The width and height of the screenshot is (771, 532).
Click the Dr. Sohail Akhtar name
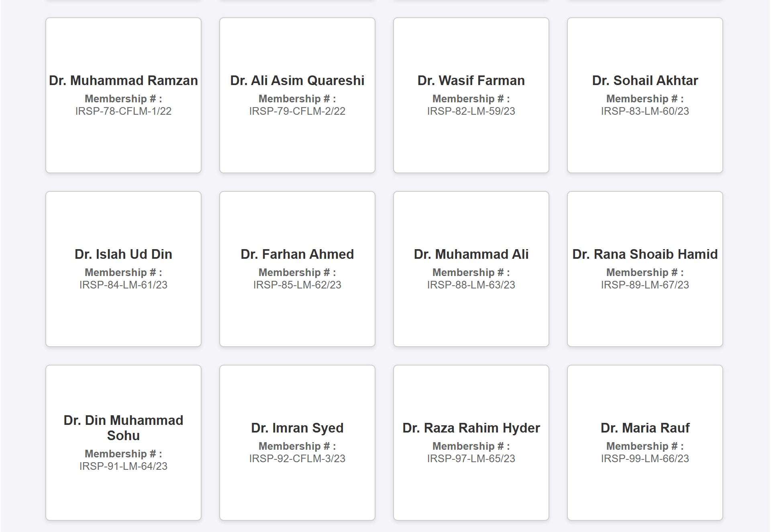pyautogui.click(x=645, y=81)
